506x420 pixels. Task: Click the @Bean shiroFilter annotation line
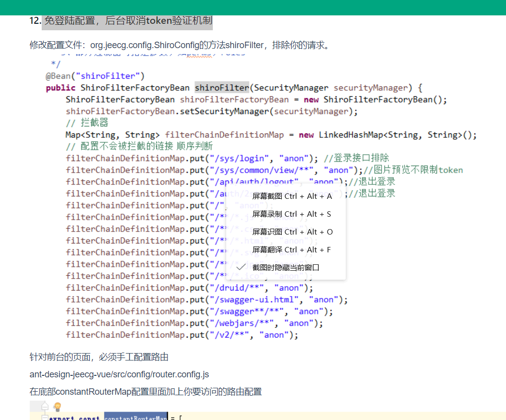coord(84,75)
